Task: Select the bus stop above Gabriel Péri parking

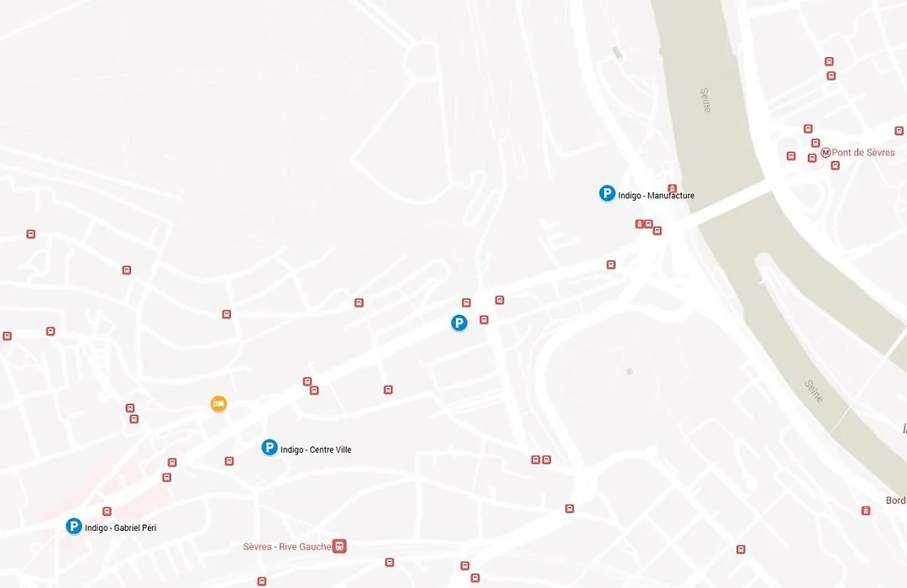Action: [107, 512]
